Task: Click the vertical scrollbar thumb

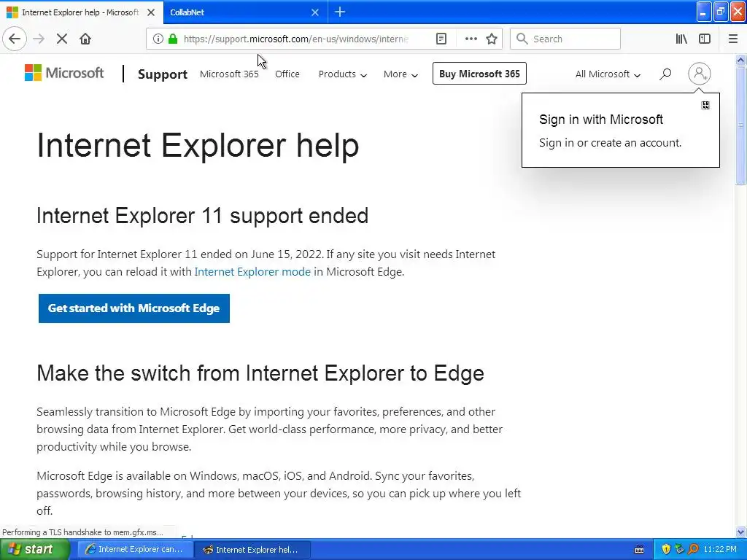Action: [x=740, y=125]
